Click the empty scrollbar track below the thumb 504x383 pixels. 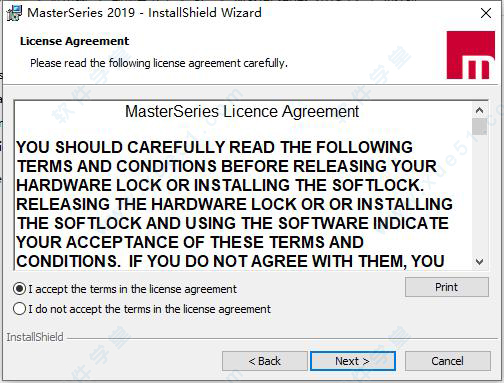click(479, 194)
